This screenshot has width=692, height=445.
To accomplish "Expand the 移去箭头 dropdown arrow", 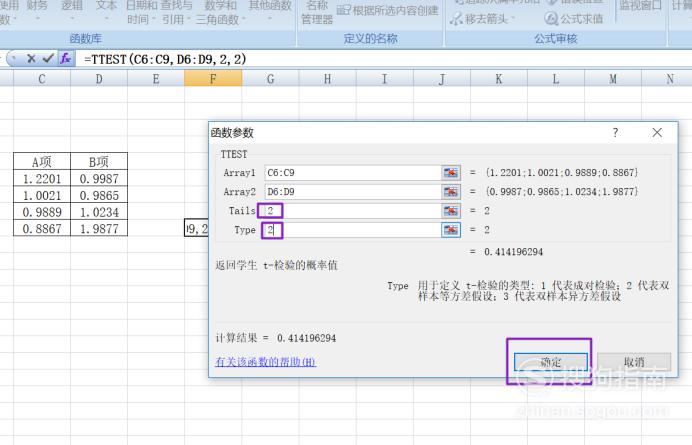I will coord(513,19).
